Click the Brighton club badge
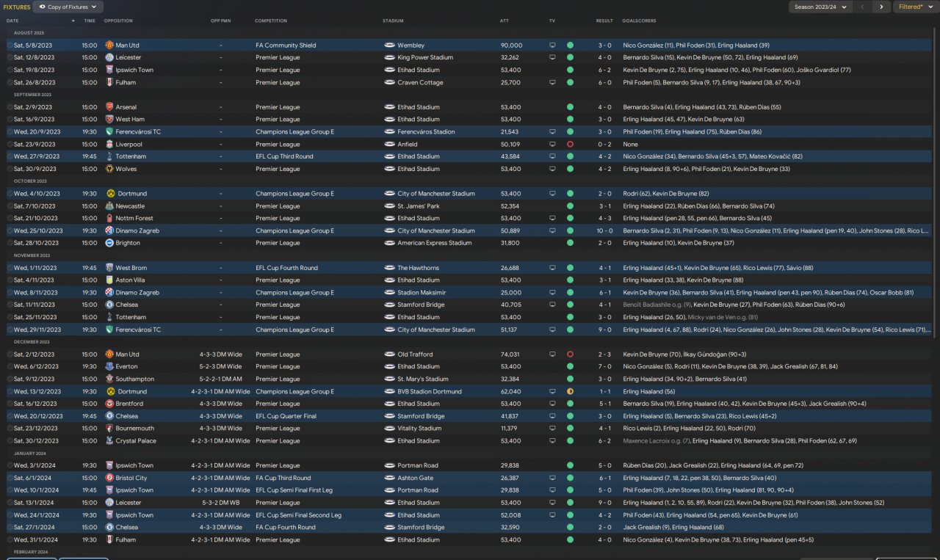The image size is (940, 560). (109, 243)
